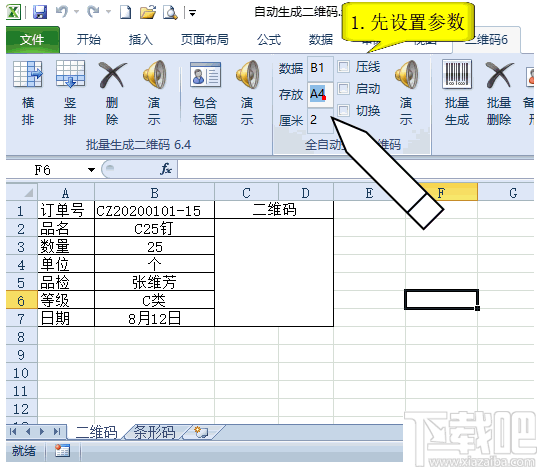539x467 pixels.
Task: Open a file via the folder icon
Action: coord(148,12)
